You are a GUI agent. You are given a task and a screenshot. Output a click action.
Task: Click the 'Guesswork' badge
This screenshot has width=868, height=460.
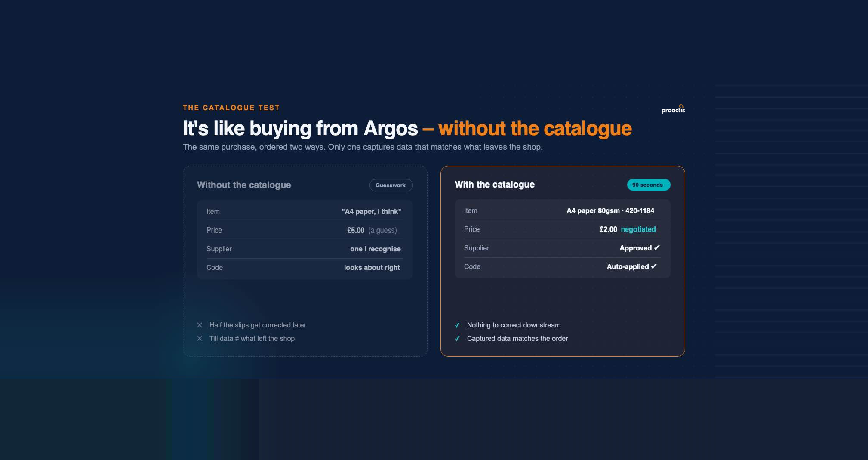(391, 185)
